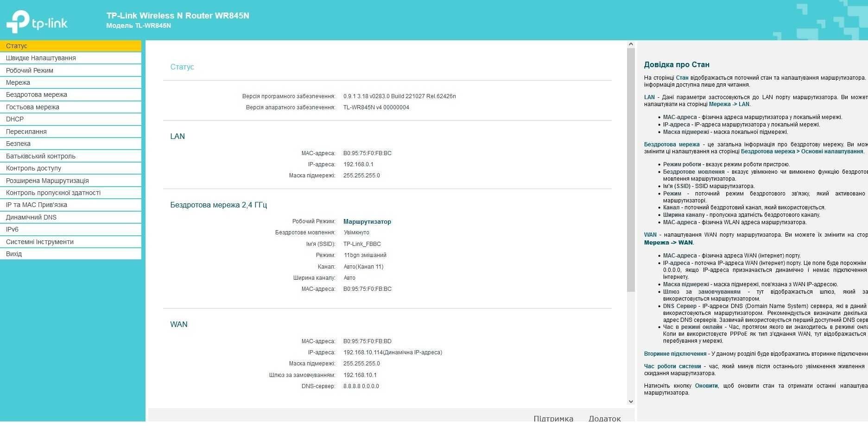Click TP-Link Wireless N Router WR845N title
This screenshot has width=868, height=446.
click(178, 16)
